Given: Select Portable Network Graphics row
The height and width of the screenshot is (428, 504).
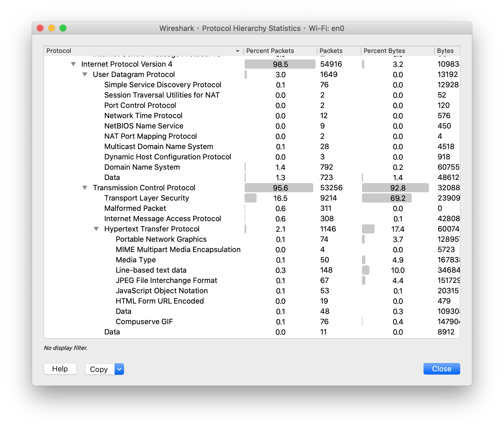Looking at the screenshot, I should pyautogui.click(x=252, y=239).
